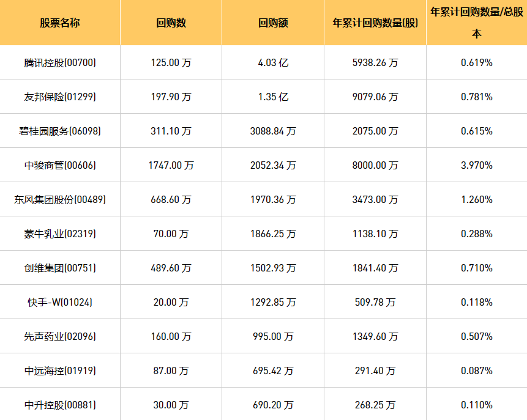Select the 腾讯控股(00700) stock name

click(x=60, y=62)
